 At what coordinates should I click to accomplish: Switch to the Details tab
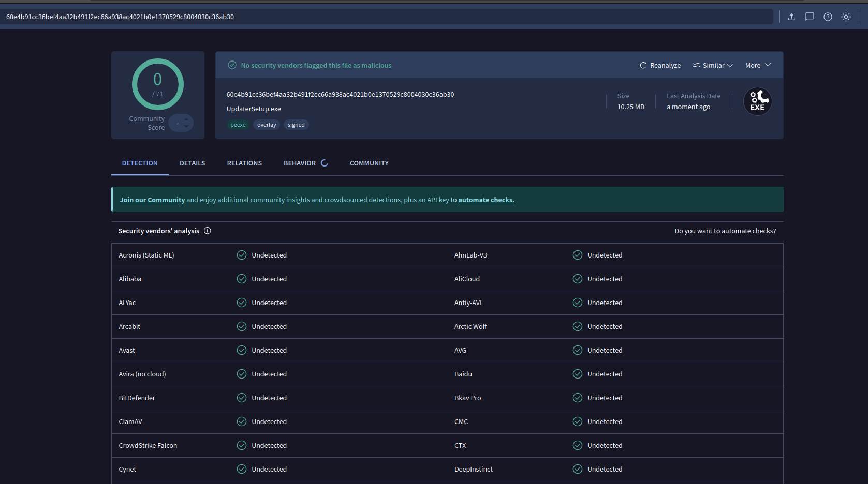(192, 163)
